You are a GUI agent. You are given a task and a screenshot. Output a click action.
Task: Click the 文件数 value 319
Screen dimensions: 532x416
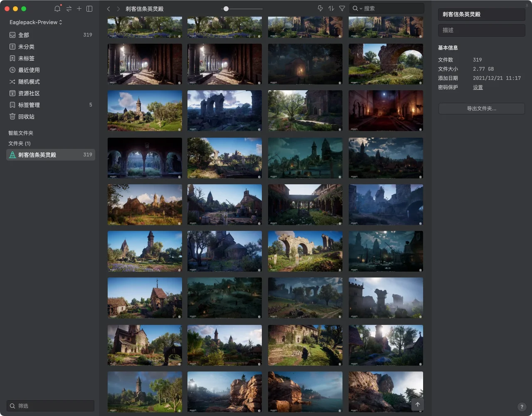click(478, 60)
